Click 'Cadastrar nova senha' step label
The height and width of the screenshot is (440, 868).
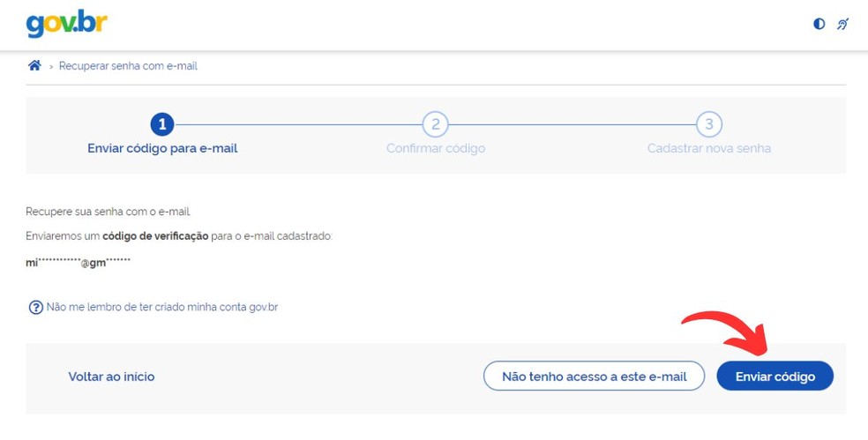tap(709, 148)
